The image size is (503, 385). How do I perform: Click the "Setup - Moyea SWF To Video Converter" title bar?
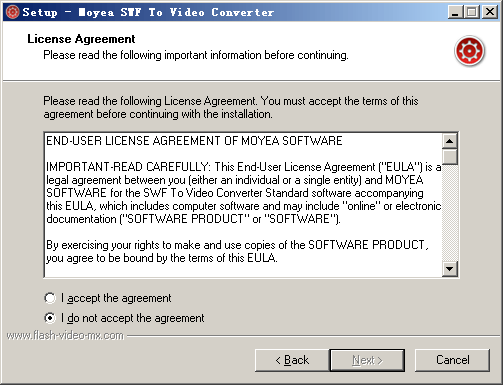tap(148, 12)
